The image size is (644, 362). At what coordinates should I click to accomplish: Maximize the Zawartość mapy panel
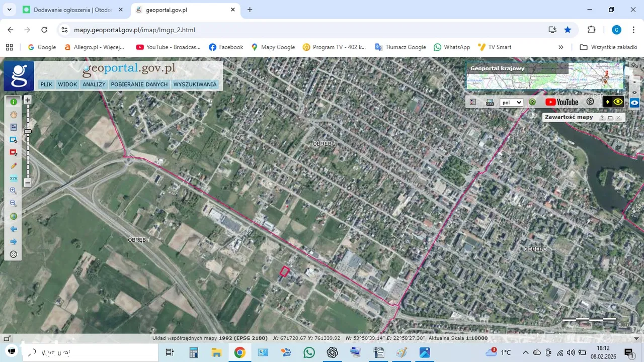(610, 118)
